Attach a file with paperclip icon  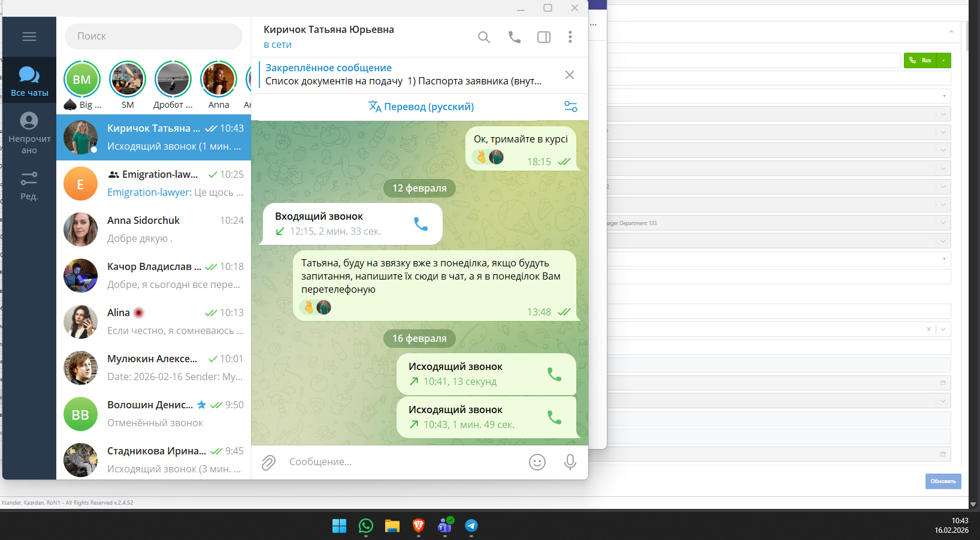[x=268, y=462]
